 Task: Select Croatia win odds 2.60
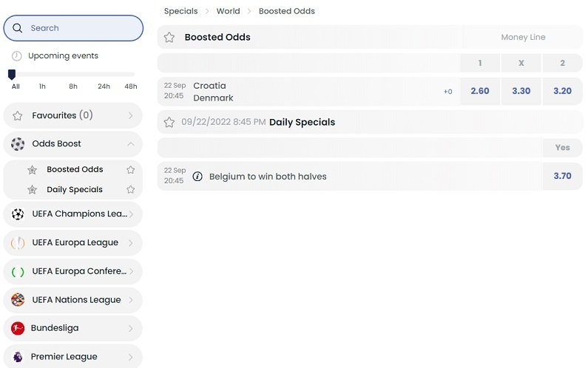point(480,91)
